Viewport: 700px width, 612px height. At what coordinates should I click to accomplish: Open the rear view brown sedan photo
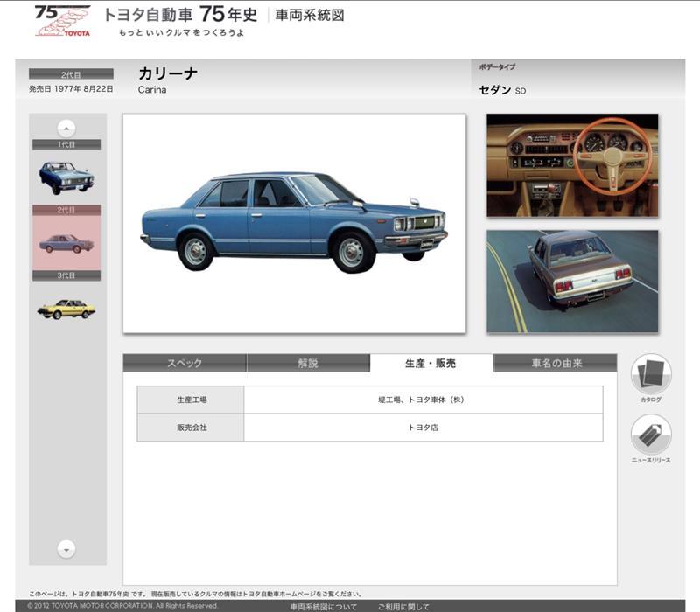click(x=572, y=282)
